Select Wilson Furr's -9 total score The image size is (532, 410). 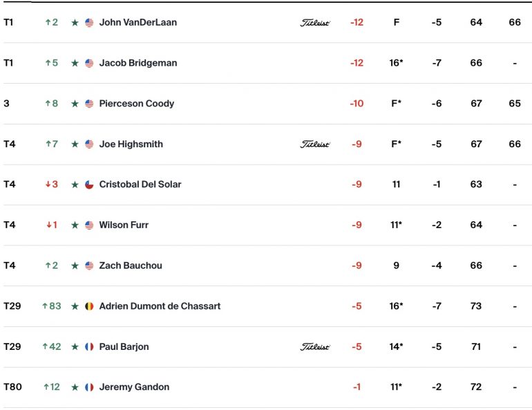click(357, 225)
